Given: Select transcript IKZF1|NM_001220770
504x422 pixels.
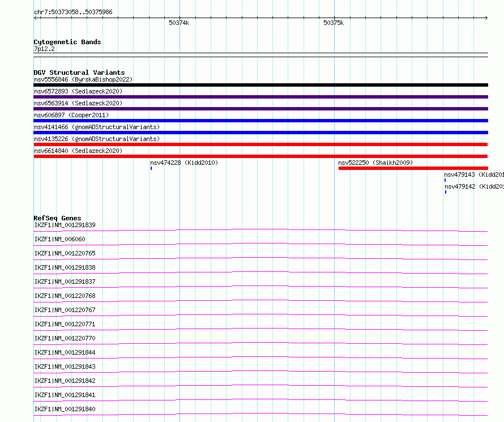Looking at the screenshot, I should point(65,338).
